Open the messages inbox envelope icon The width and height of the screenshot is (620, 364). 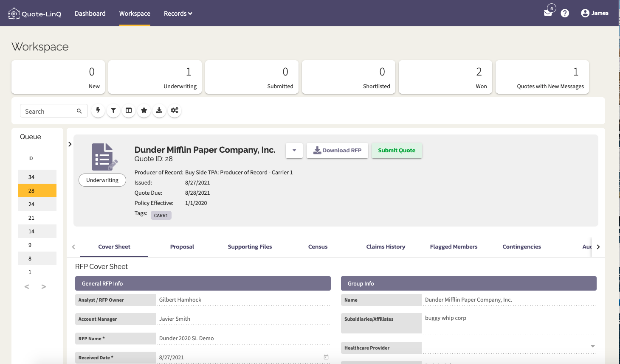point(548,13)
